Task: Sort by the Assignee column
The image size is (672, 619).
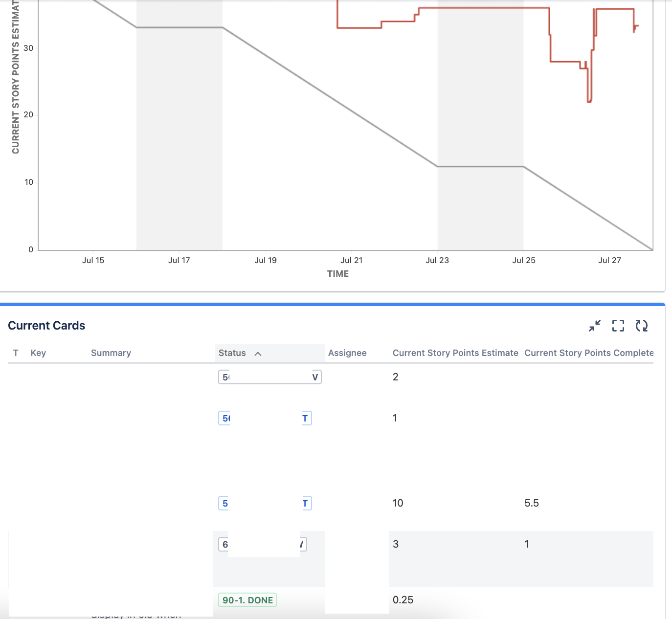Action: click(347, 353)
